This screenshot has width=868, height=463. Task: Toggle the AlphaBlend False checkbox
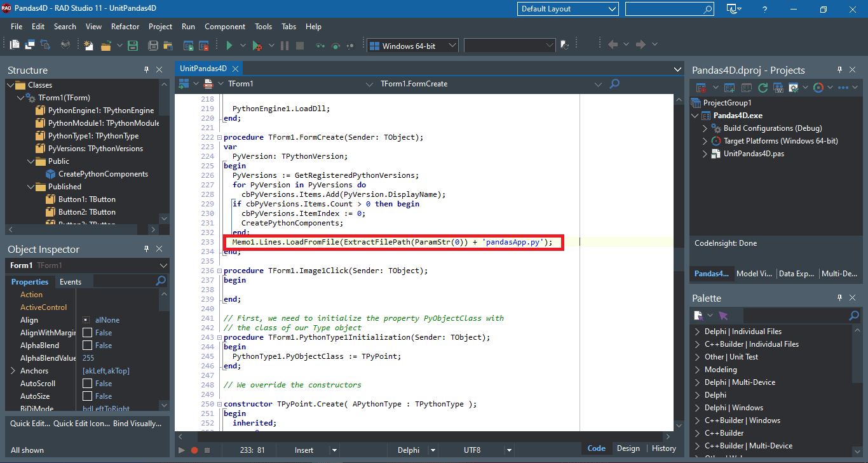(x=87, y=345)
